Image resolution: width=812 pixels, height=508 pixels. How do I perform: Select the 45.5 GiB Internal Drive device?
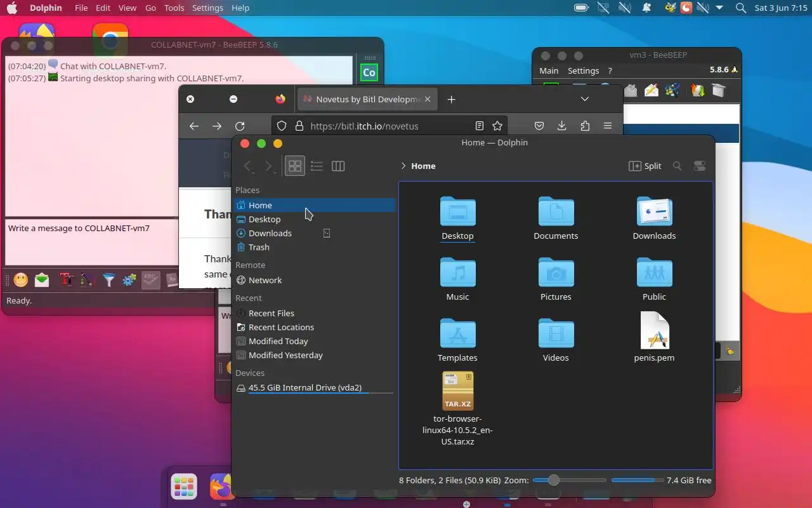[315, 388]
